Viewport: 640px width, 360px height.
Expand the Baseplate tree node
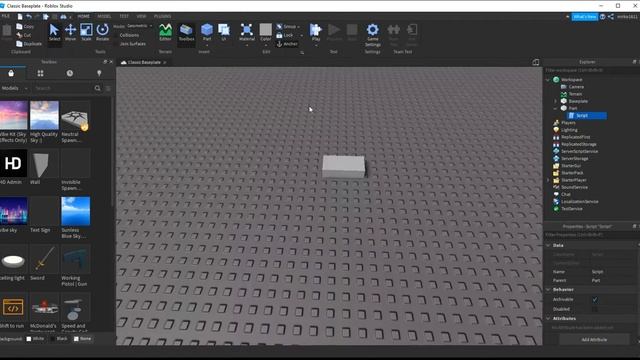coord(555,101)
